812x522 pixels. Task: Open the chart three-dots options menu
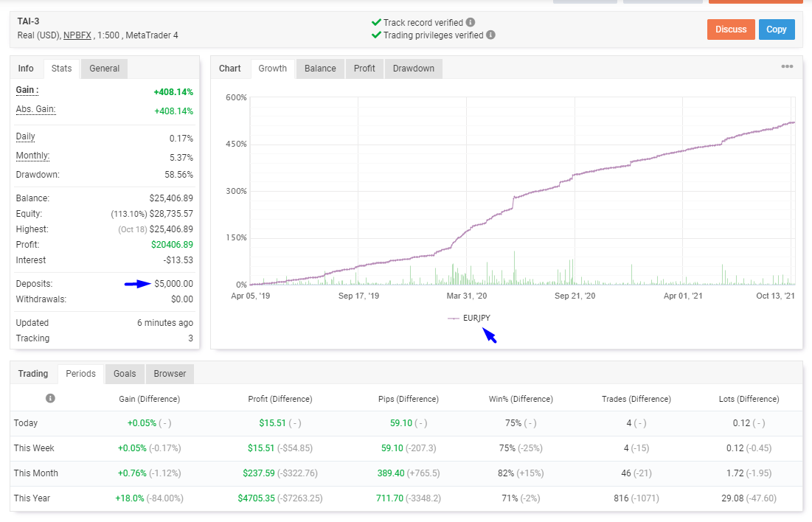pyautogui.click(x=787, y=66)
